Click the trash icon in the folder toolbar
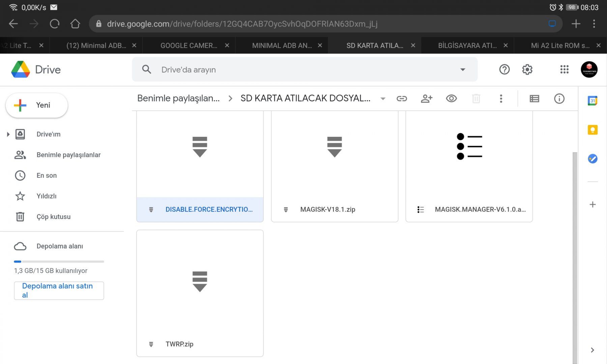The image size is (607, 364). (x=476, y=98)
